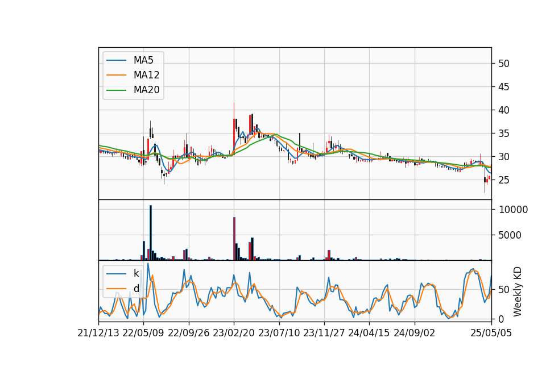The height and width of the screenshot is (392, 546).
Task: Click the MA5 legend label
Action: click(143, 60)
